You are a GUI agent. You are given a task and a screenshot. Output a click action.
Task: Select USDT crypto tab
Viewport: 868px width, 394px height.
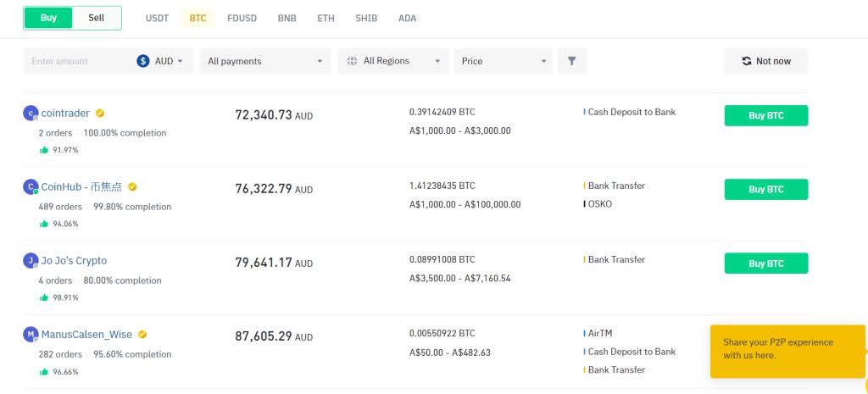coord(157,19)
